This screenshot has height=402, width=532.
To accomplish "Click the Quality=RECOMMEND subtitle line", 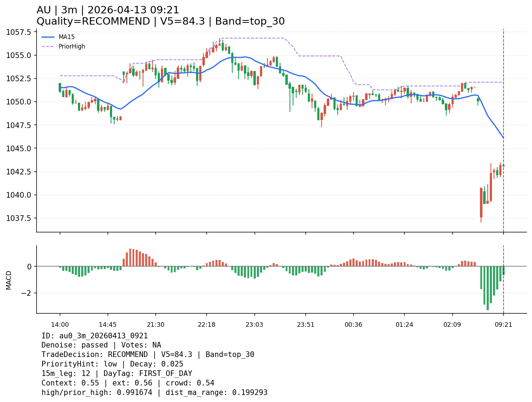I will tap(161, 21).
